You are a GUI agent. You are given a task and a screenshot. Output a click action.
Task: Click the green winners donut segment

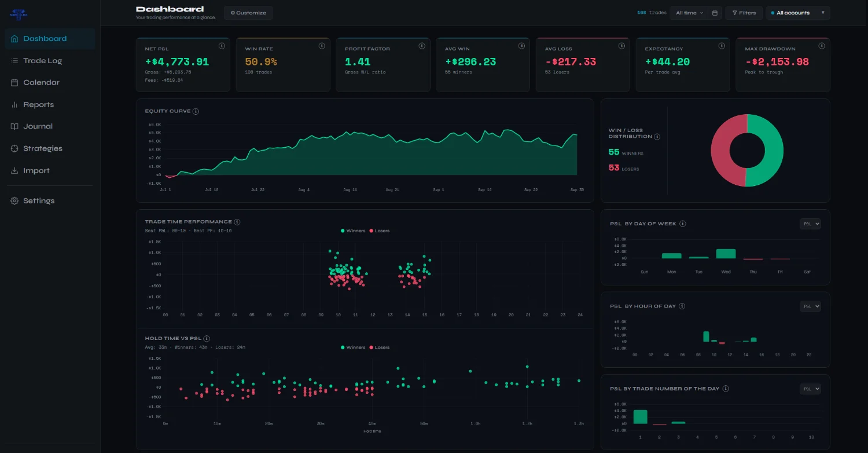point(774,151)
